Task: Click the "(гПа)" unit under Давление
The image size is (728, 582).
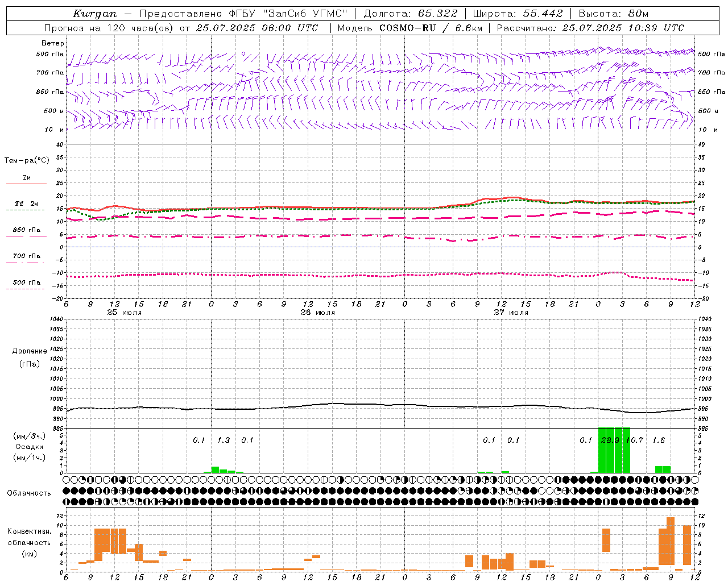Action: pos(30,364)
